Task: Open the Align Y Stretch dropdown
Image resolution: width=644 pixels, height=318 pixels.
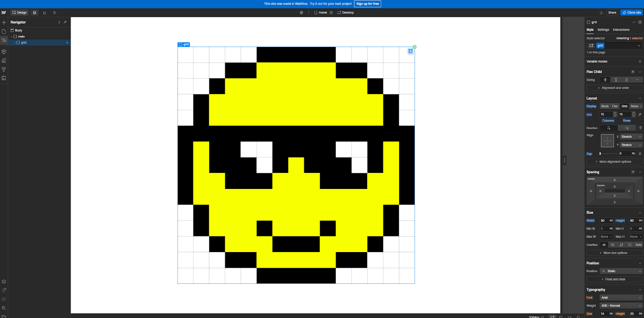Action: [631, 145]
